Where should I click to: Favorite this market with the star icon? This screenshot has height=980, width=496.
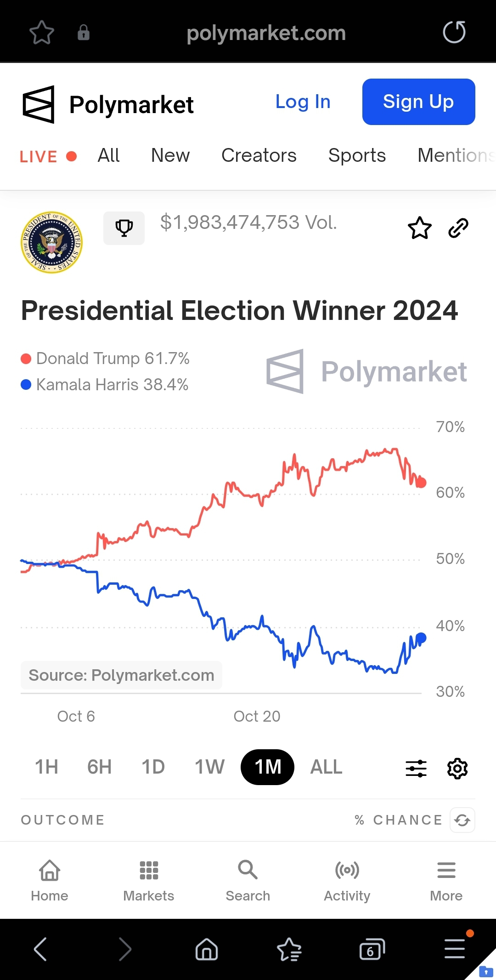tap(419, 228)
